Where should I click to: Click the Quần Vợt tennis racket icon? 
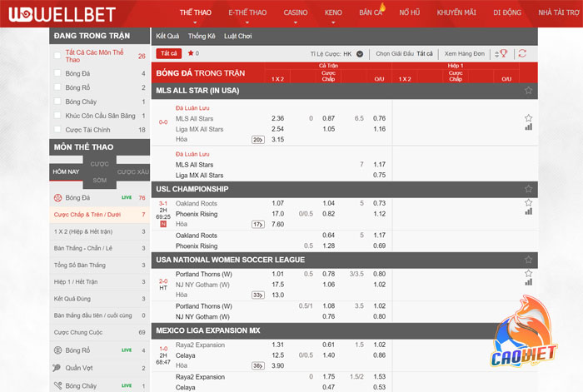(57, 368)
